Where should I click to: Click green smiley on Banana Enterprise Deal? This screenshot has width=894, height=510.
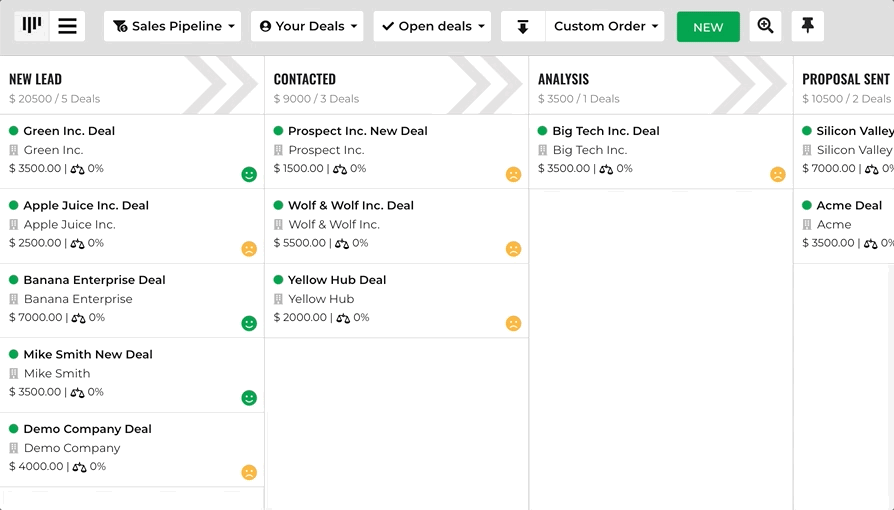pyautogui.click(x=249, y=323)
